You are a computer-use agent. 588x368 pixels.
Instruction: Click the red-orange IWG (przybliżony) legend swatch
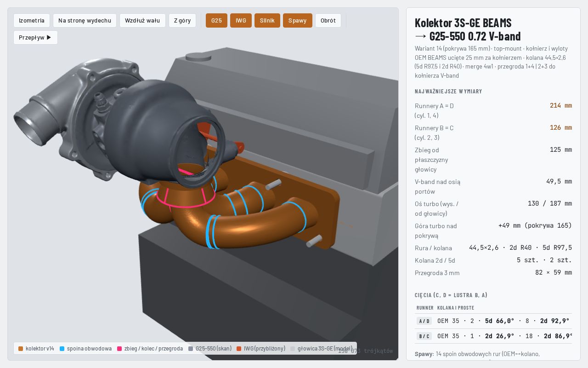coord(239,349)
